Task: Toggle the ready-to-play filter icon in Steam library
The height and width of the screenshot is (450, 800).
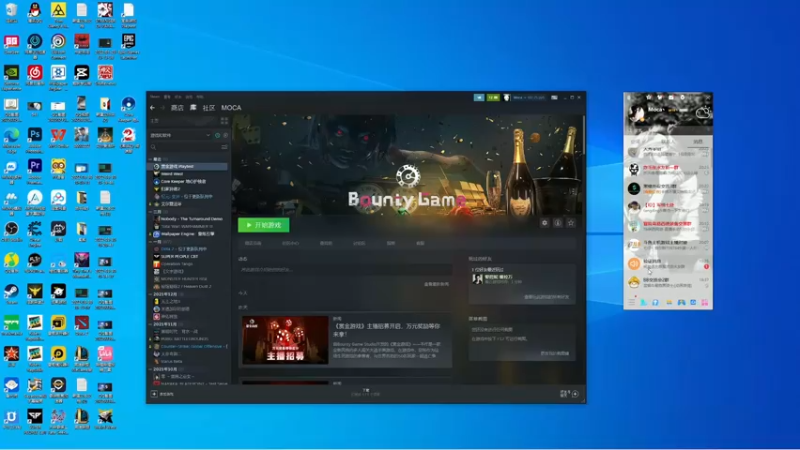Action: click(225, 135)
